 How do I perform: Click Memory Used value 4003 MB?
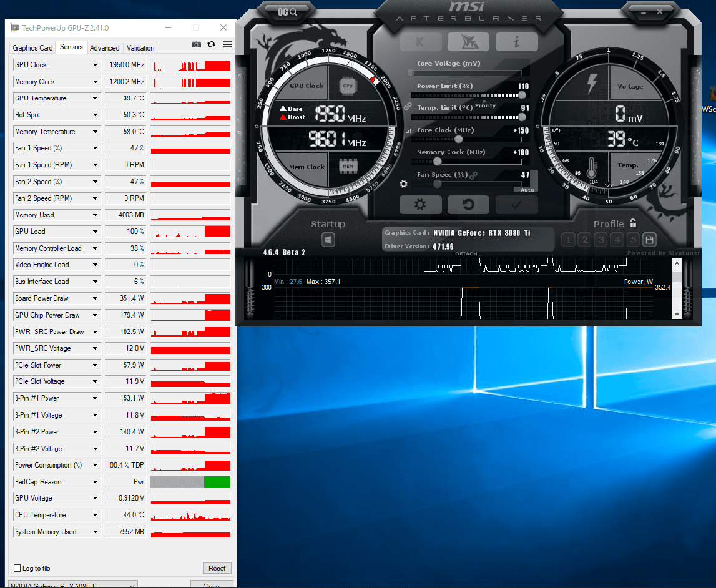pyautogui.click(x=125, y=215)
